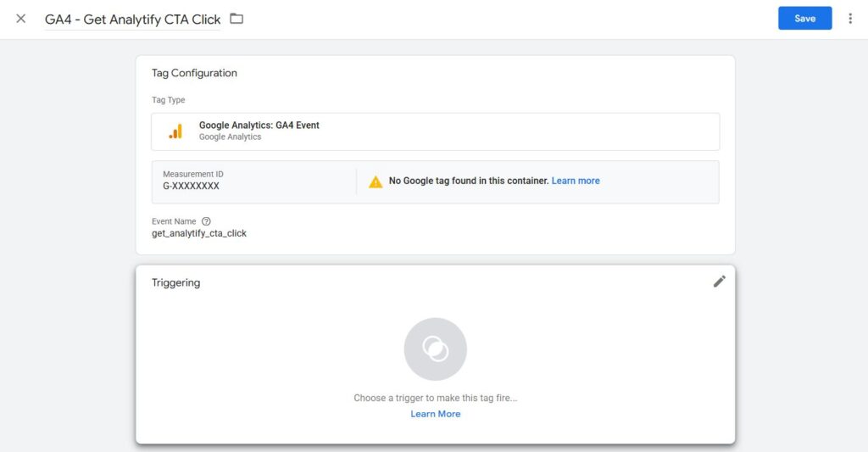This screenshot has width=868, height=452.
Task: Click the 'Choose a trigger to make this tag fire' text
Action: click(435, 398)
